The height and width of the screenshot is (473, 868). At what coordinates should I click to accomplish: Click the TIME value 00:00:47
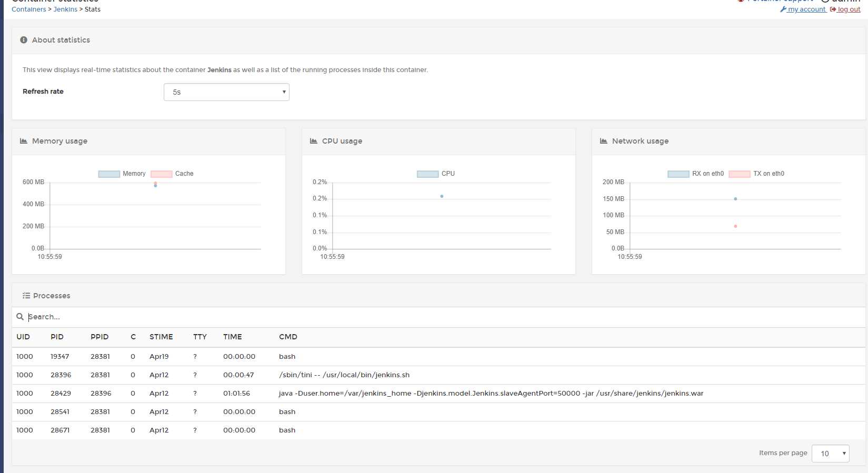(238, 375)
